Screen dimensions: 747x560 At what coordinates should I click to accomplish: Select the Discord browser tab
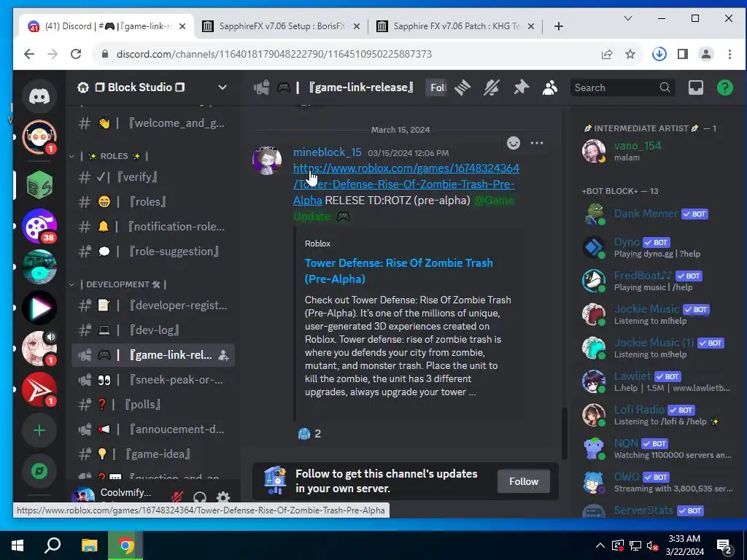(107, 26)
